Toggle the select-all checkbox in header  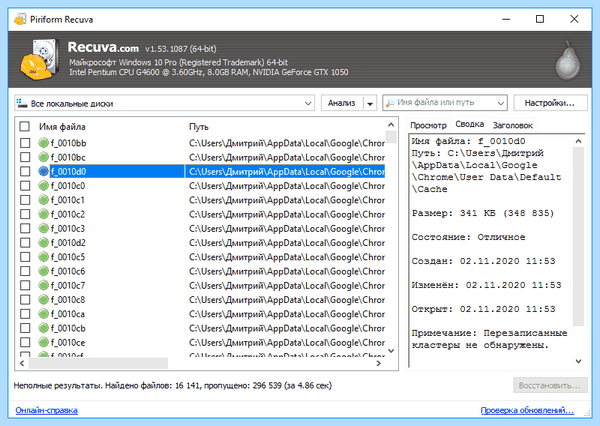(24, 126)
